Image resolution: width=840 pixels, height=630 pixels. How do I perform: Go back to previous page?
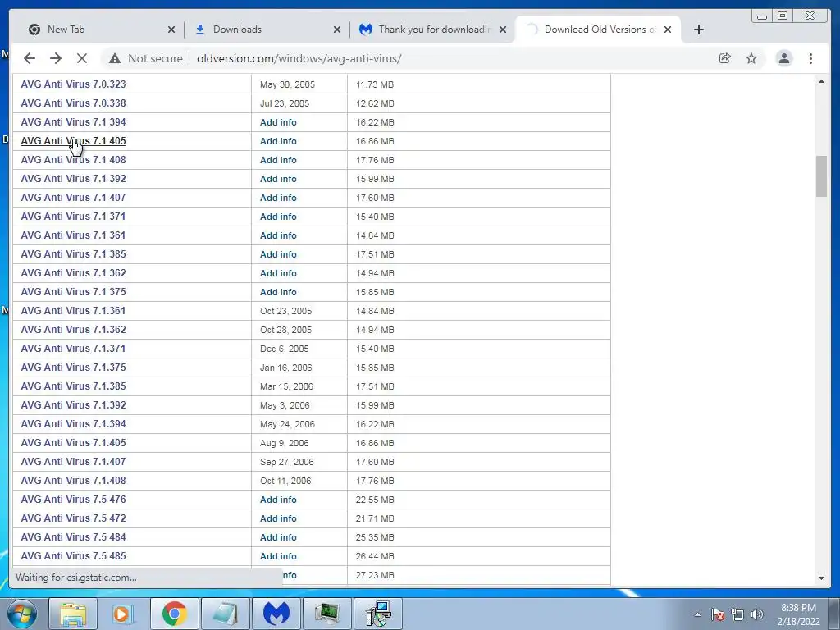point(30,58)
